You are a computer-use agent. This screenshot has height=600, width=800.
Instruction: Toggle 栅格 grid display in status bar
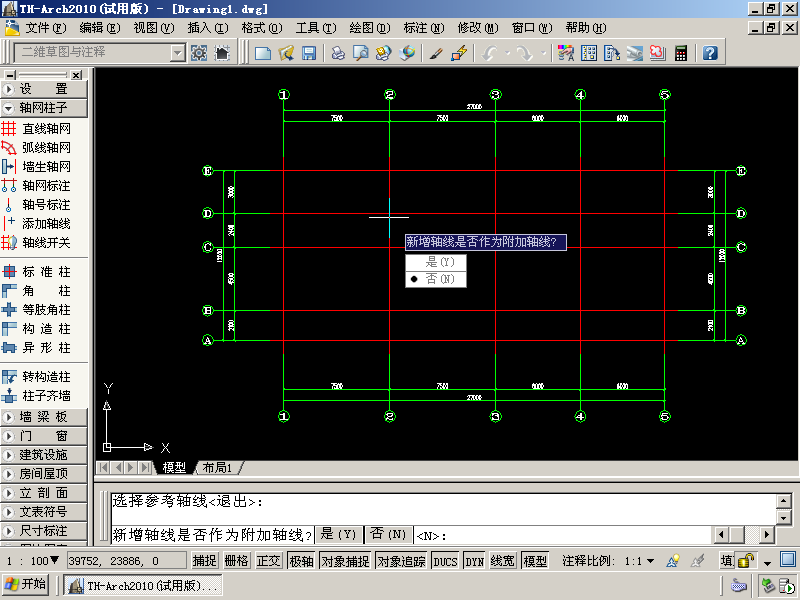236,561
